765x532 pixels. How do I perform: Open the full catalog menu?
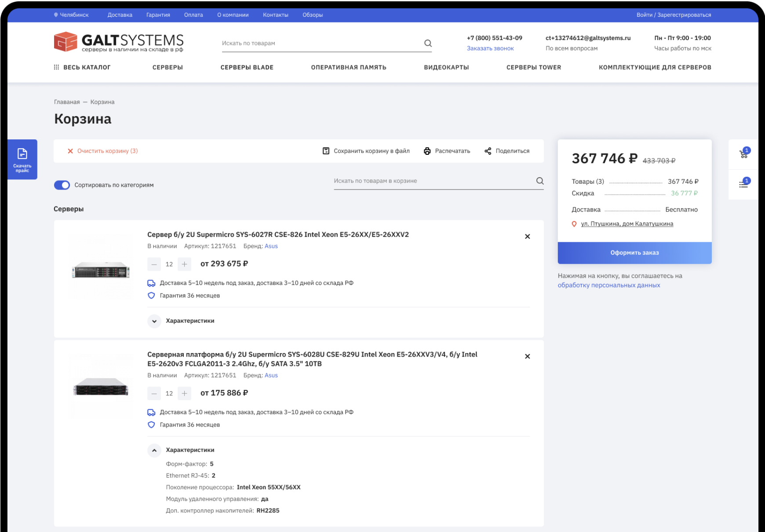coord(82,67)
